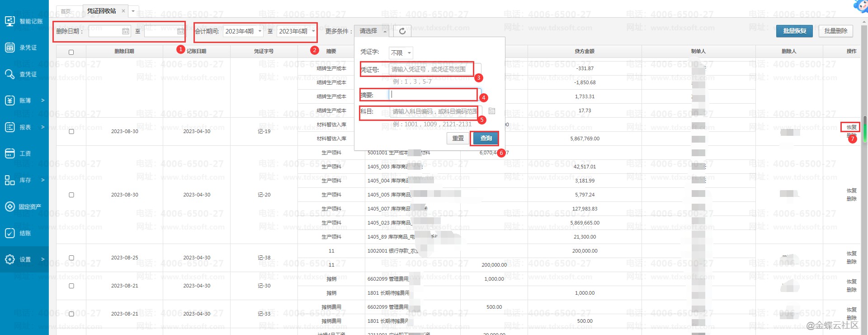Open the 智能记账 sidebar icon
Image resolution: width=868 pixels, height=335 pixels.
(x=10, y=21)
